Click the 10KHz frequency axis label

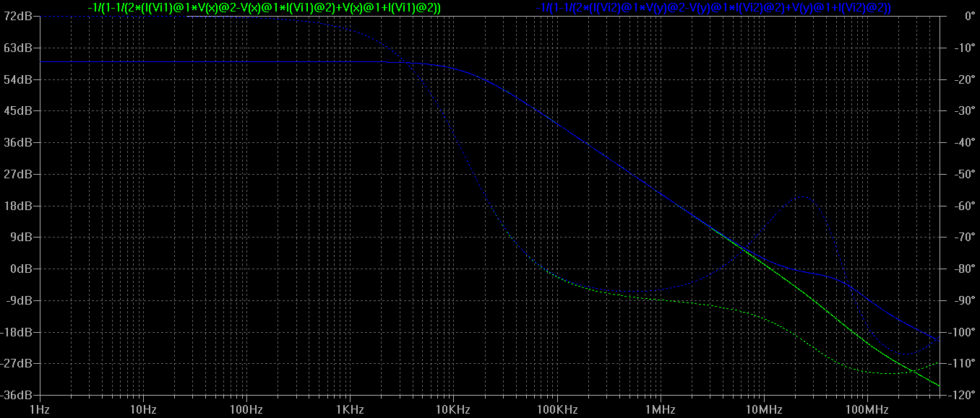point(453,410)
